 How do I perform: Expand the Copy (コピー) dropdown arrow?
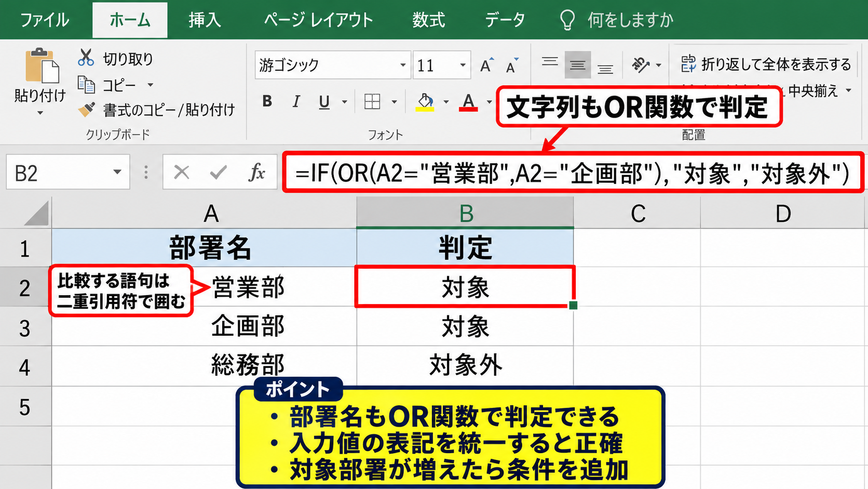pyautogui.click(x=150, y=85)
